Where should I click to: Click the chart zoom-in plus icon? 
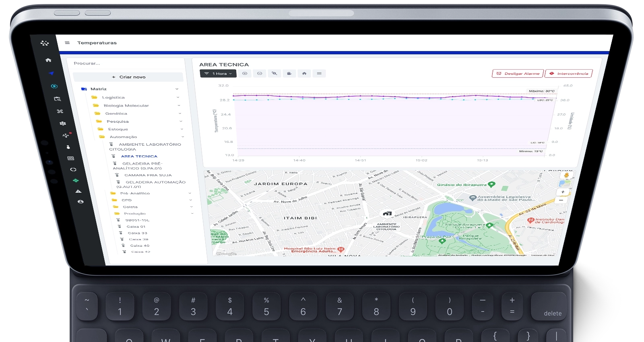click(245, 74)
